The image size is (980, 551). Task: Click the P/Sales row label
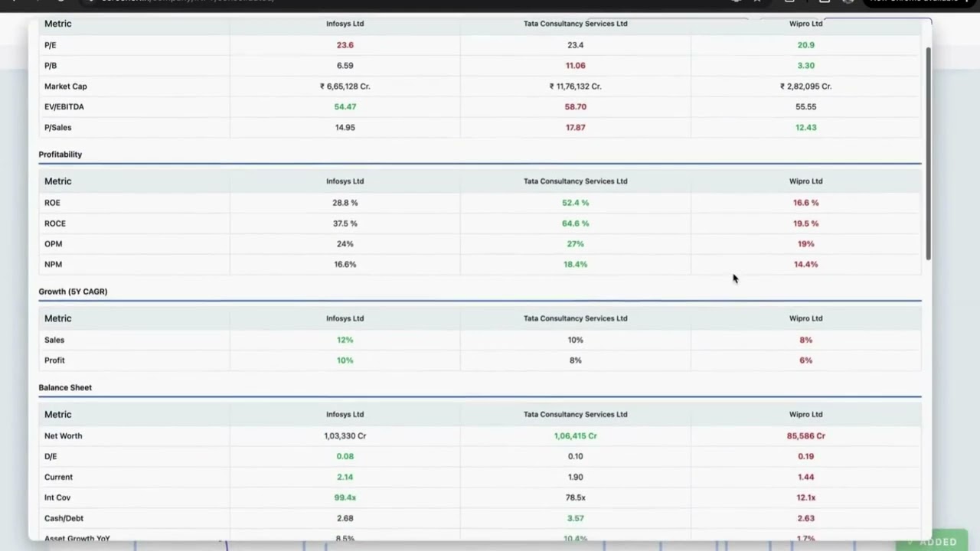tap(58, 128)
